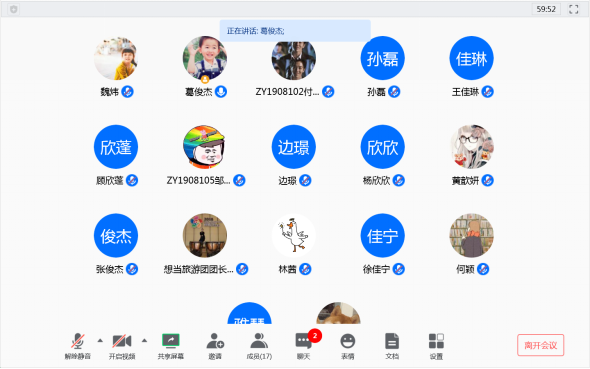Open 设置 settings grid icon
This screenshot has width=590, height=369.
(x=436, y=346)
